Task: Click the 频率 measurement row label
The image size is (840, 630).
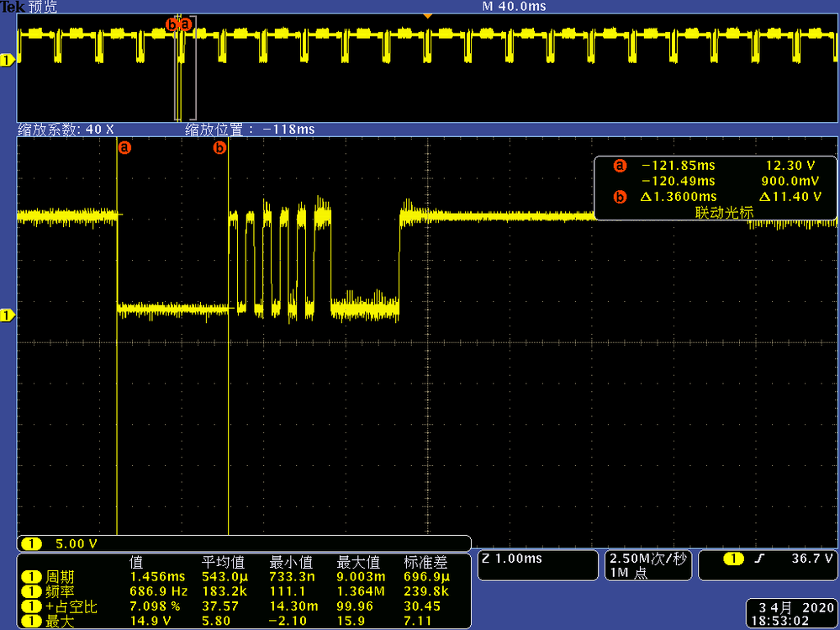Action: [x=60, y=592]
